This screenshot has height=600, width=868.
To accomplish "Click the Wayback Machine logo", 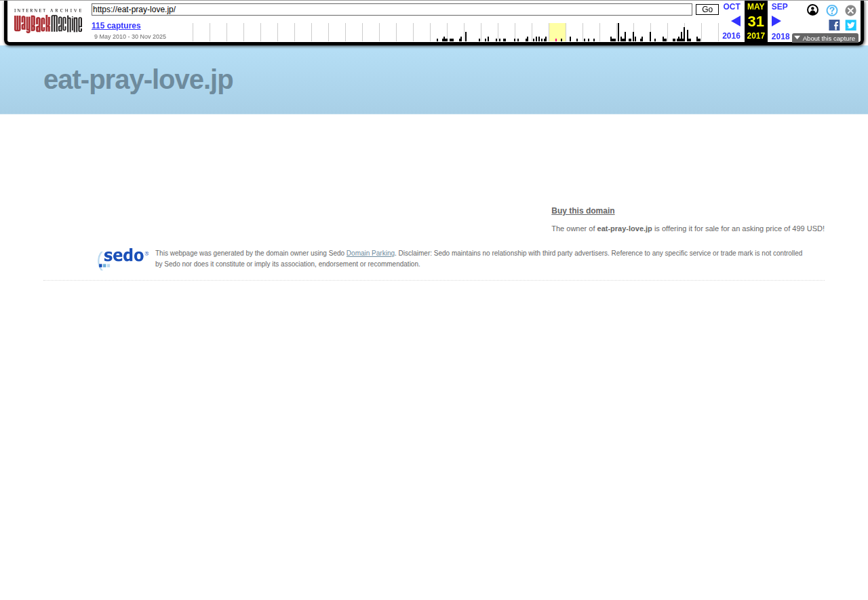I will coord(47,21).
